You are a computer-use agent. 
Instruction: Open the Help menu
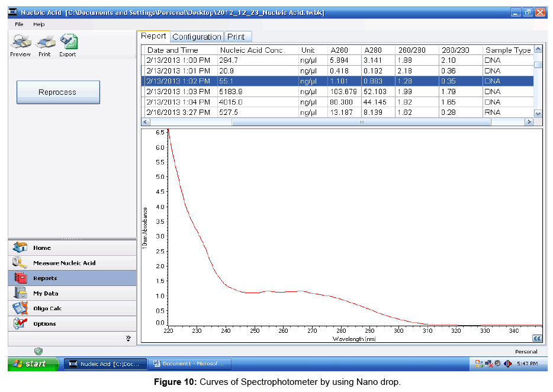[38, 24]
